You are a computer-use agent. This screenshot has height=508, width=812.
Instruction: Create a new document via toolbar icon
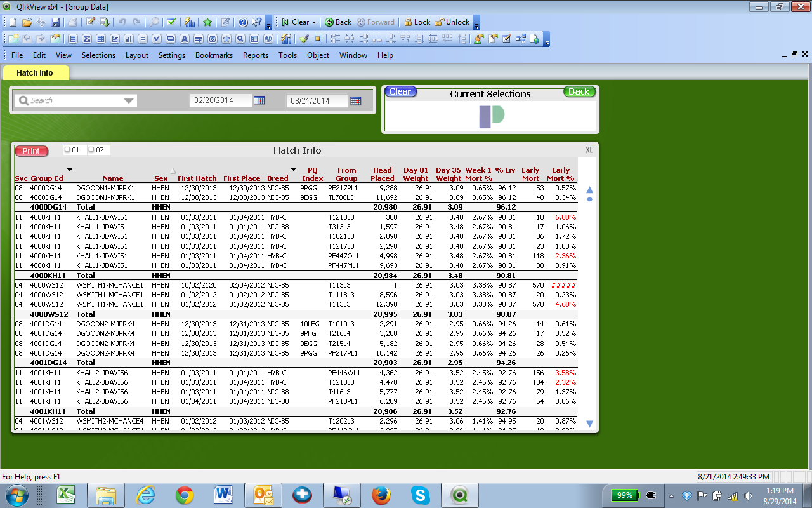pyautogui.click(x=13, y=22)
